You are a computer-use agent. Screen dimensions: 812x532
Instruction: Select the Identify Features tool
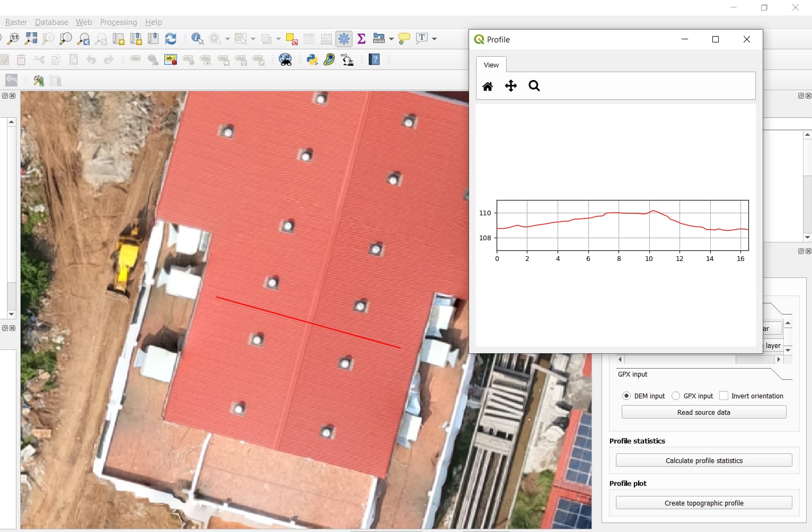(197, 38)
